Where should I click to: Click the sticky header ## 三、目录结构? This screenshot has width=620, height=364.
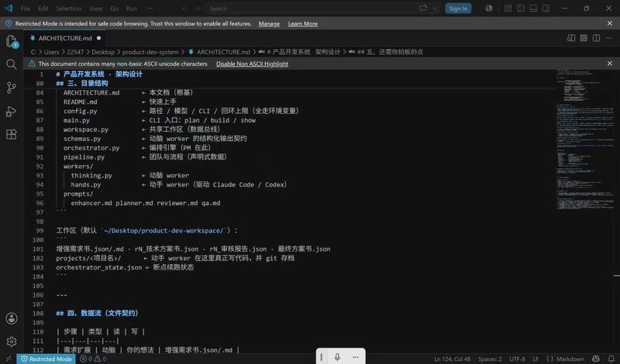tap(82, 84)
